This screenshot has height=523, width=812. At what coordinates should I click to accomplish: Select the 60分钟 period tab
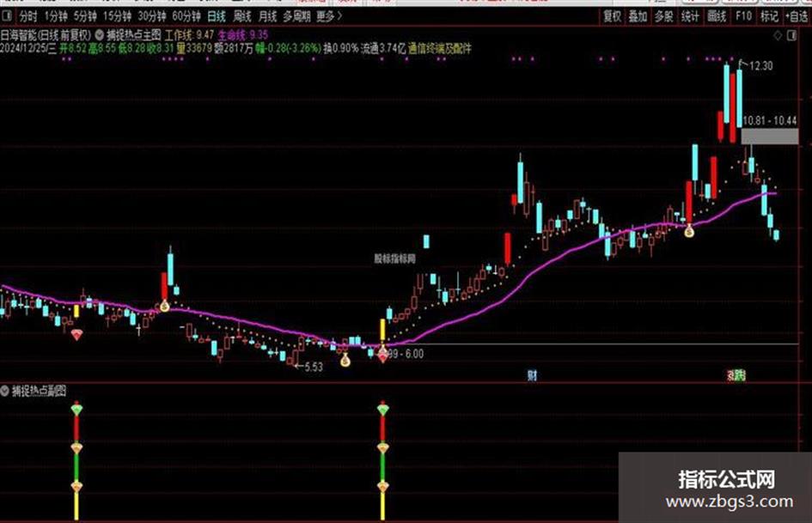(x=186, y=16)
